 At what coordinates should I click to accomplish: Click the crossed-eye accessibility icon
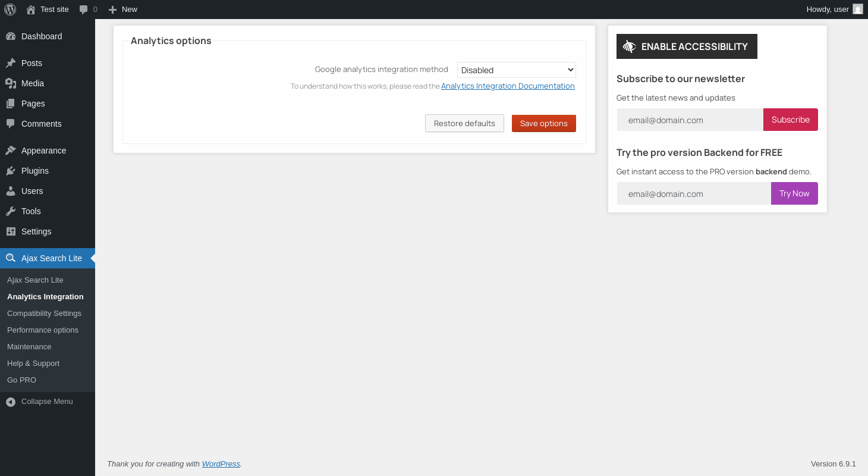click(630, 46)
